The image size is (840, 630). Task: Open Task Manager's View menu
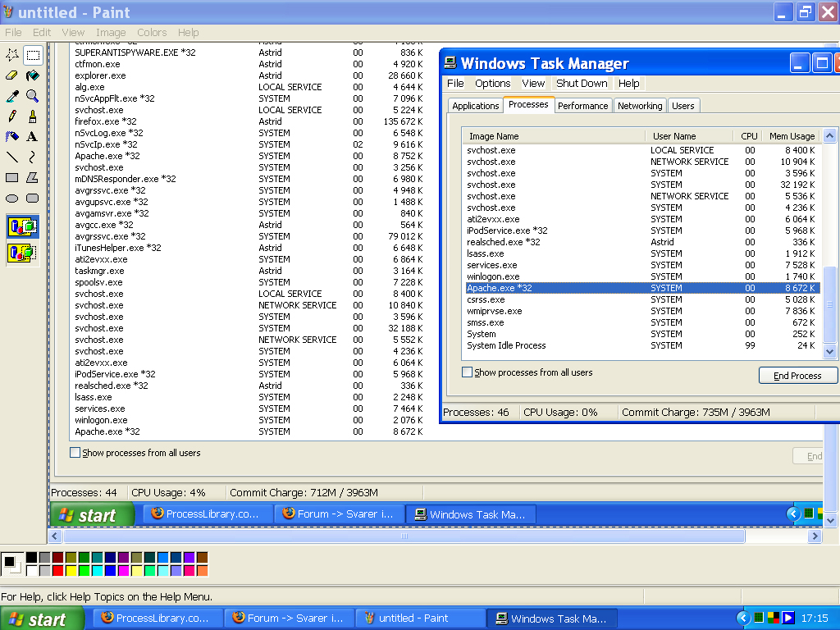tap(533, 84)
